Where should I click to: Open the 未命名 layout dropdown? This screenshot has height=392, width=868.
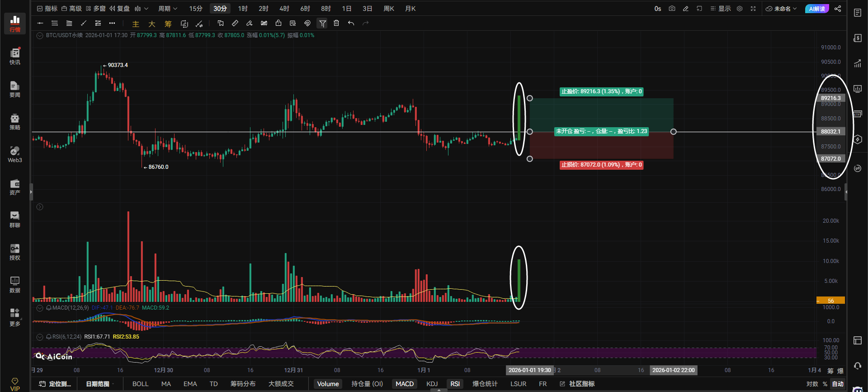coord(781,9)
